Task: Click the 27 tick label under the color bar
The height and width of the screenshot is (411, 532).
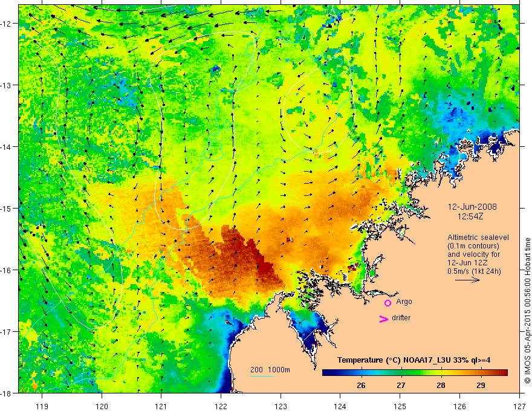Action: [x=401, y=385]
